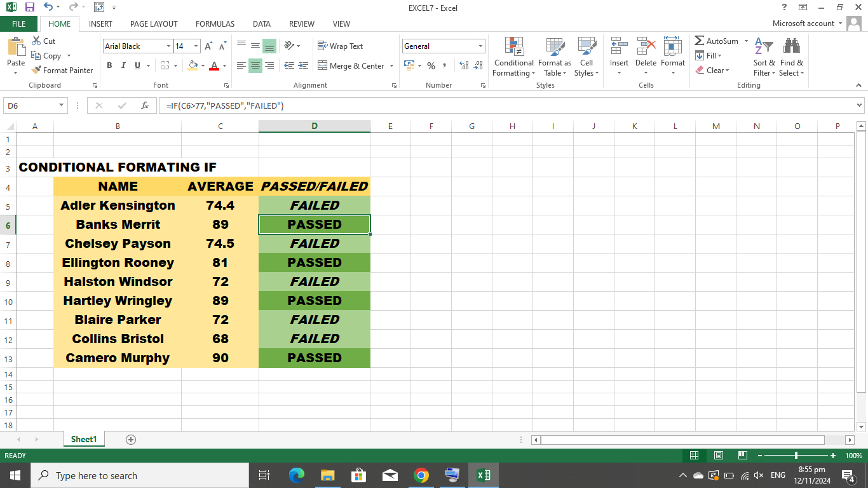Click Increase Indent icon

tap(303, 65)
